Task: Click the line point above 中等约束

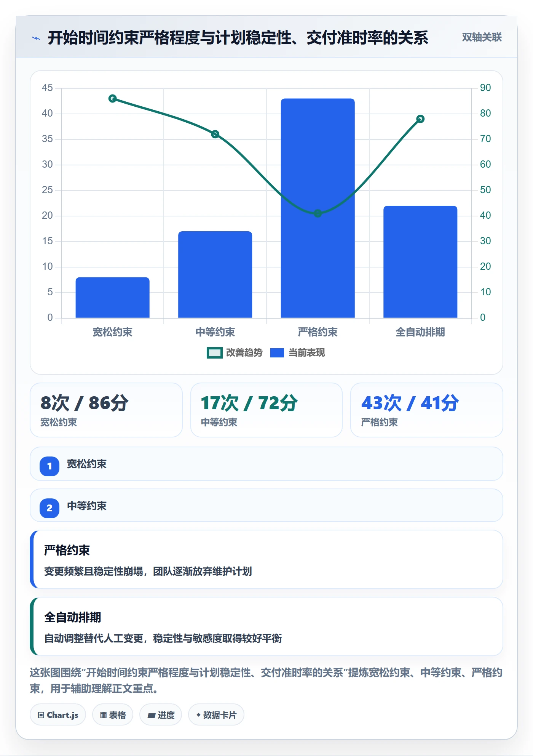Action: (215, 134)
